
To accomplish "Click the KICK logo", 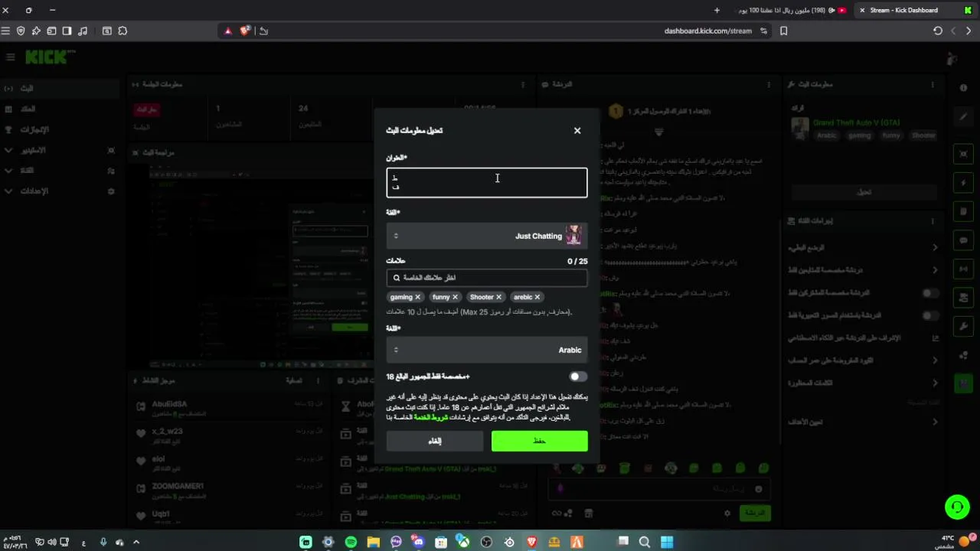I will pyautogui.click(x=51, y=57).
